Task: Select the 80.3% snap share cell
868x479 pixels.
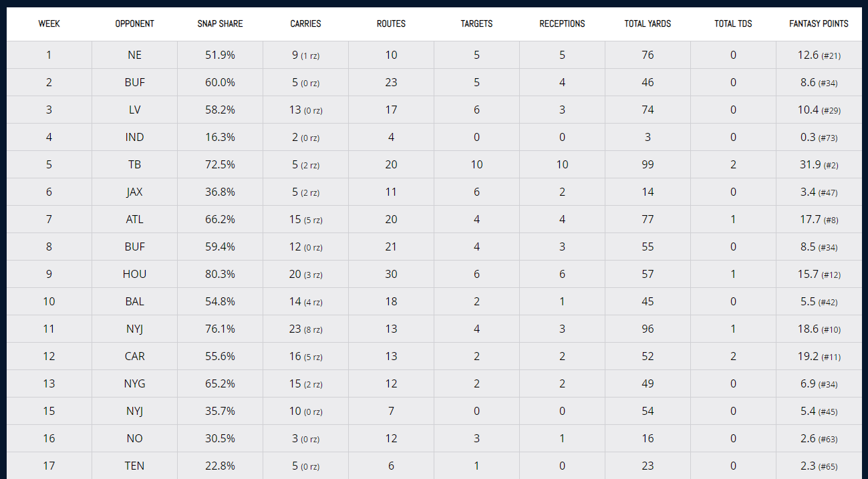Action: pos(220,274)
